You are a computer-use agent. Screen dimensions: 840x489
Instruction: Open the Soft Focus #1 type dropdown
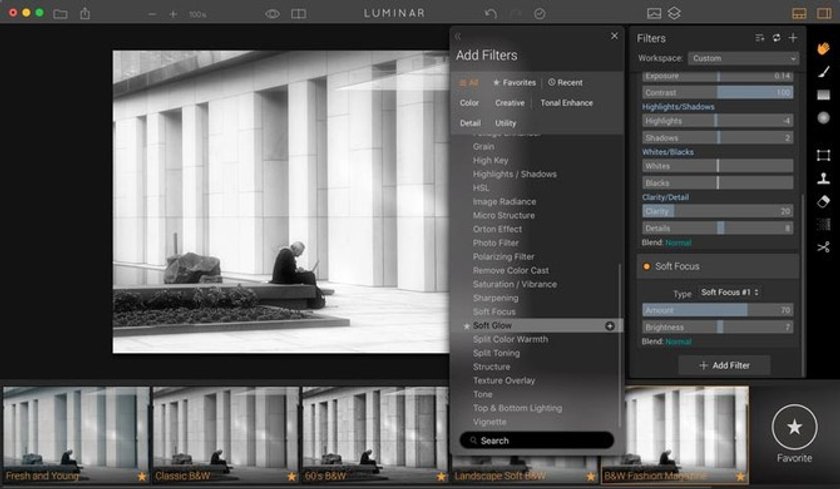pyautogui.click(x=730, y=292)
